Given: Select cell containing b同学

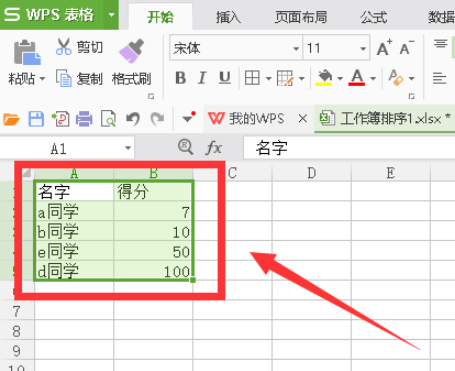Looking at the screenshot, I should [74, 231].
